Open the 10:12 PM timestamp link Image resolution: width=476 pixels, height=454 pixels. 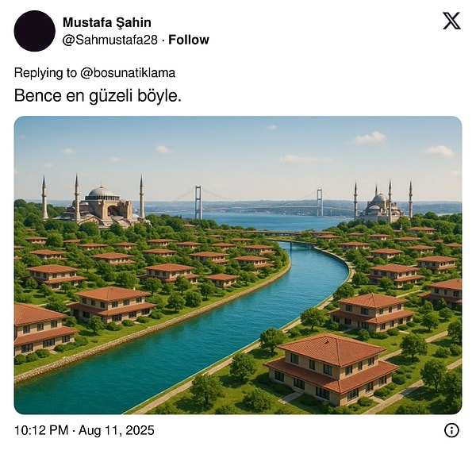tap(40, 430)
